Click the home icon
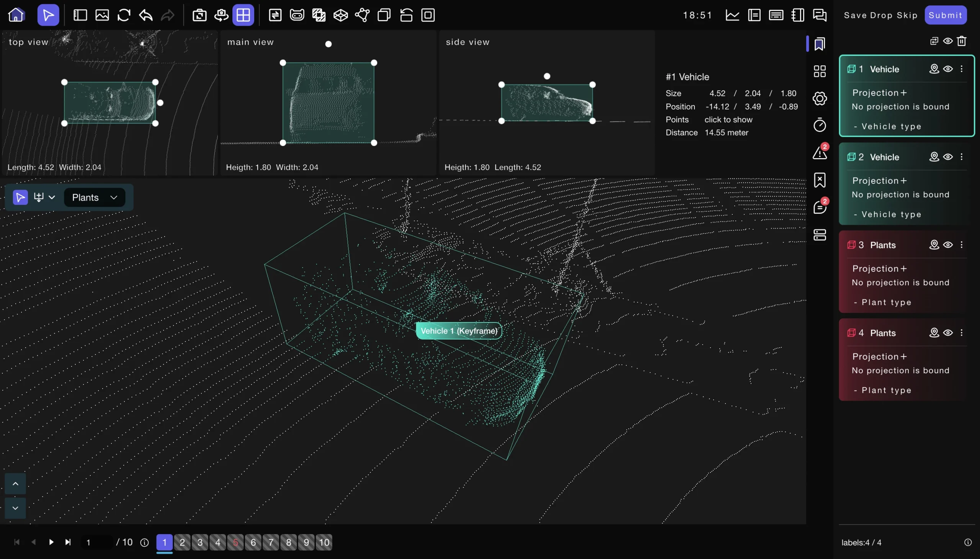This screenshot has height=559, width=980. point(16,15)
